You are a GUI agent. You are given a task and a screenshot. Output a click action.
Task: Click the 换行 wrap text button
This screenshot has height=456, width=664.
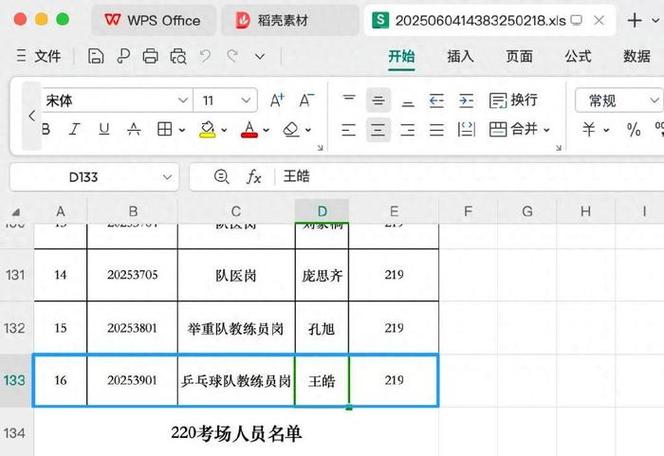[x=514, y=100]
